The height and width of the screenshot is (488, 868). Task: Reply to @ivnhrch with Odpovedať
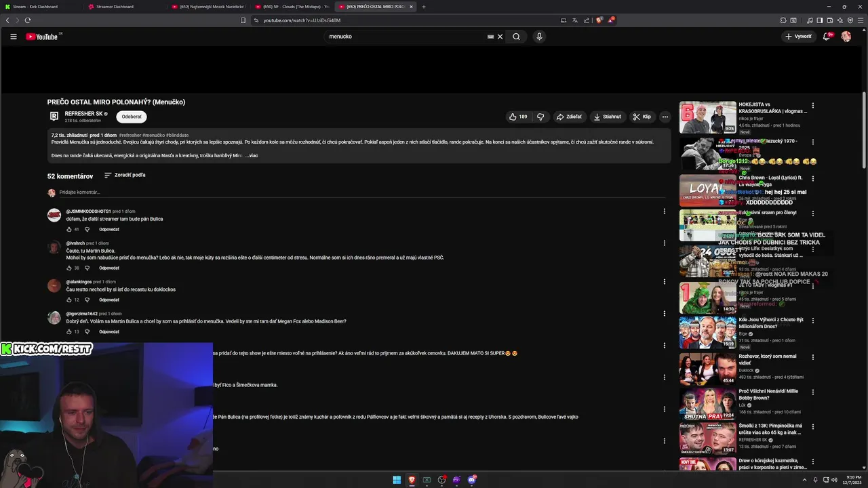point(108,268)
